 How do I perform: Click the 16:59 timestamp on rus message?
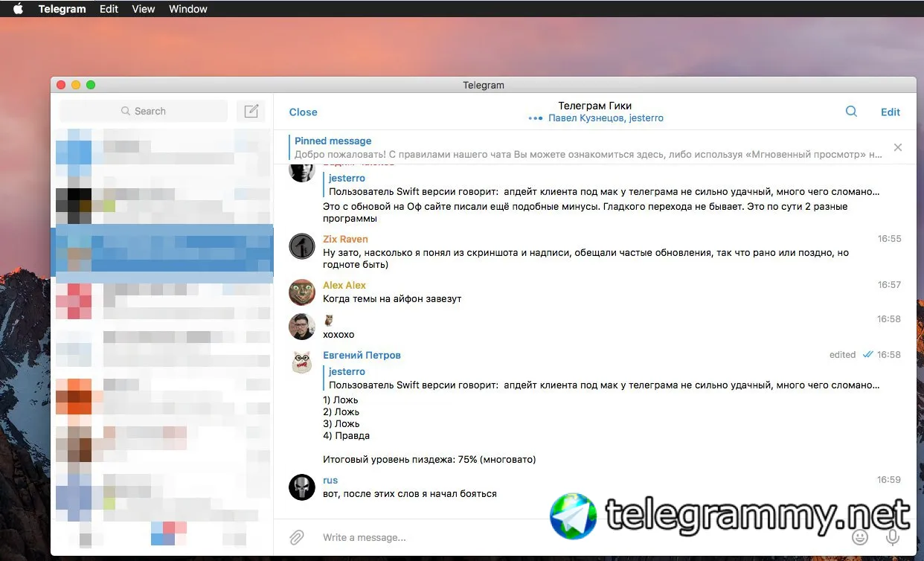(889, 480)
